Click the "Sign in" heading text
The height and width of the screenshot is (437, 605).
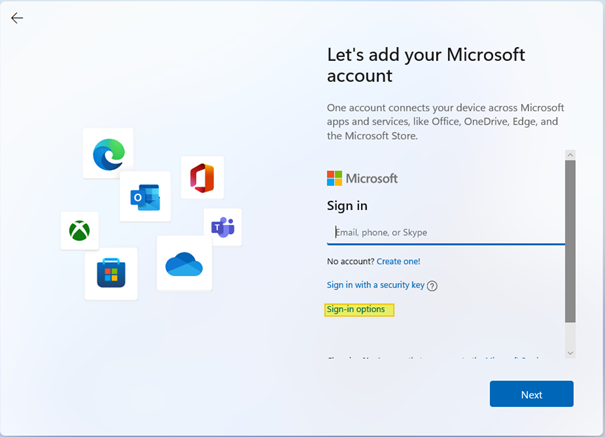(x=347, y=206)
